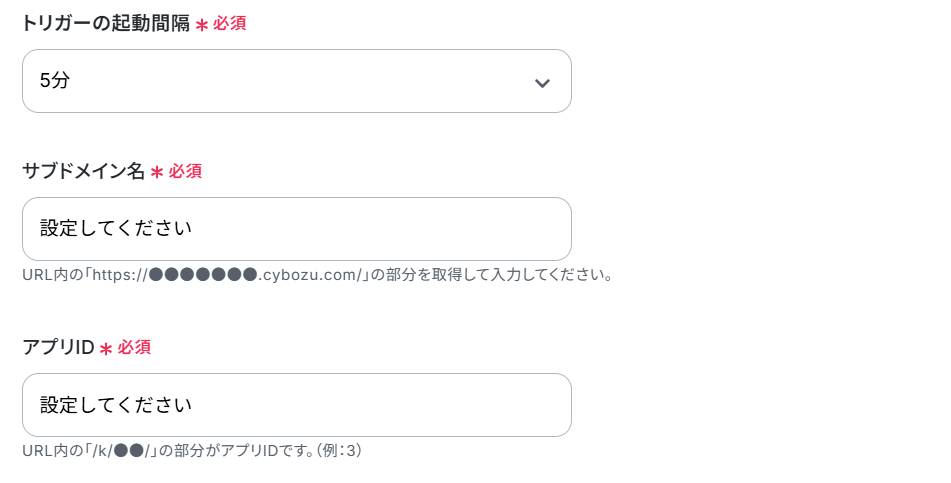This screenshot has height=483, width=951.
Task: Open the トリガーの起動間隔 dropdown
Action: (x=297, y=81)
